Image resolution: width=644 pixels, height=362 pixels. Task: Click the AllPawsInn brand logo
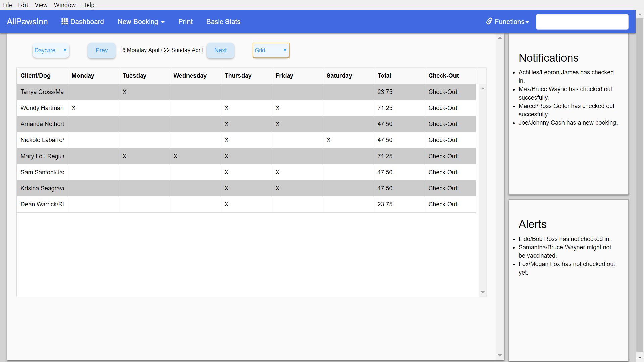pyautogui.click(x=27, y=22)
